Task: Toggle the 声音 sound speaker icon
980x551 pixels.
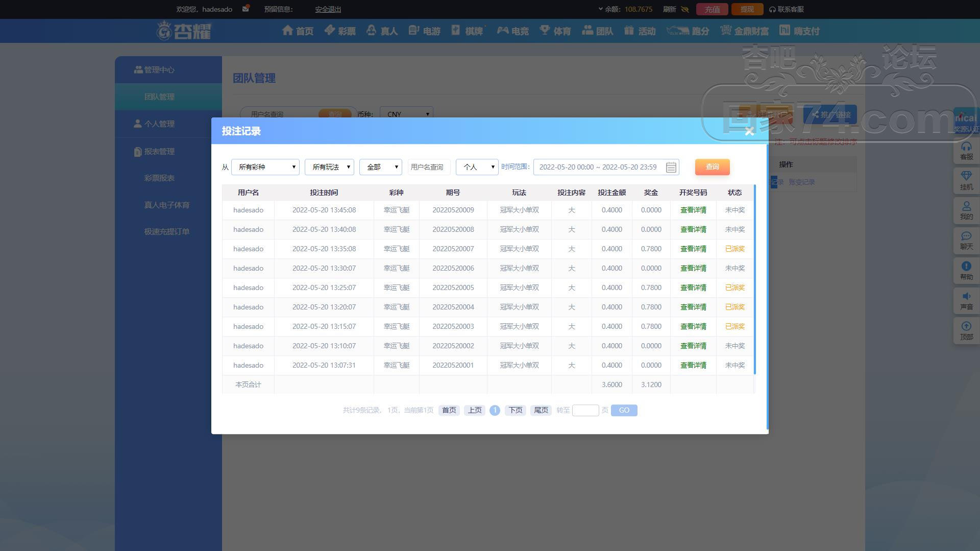Action: click(966, 300)
